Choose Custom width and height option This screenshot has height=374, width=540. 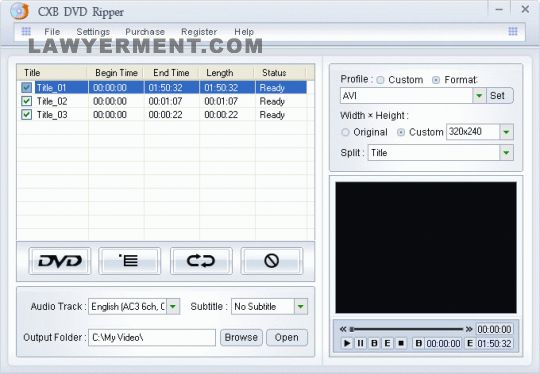[401, 132]
